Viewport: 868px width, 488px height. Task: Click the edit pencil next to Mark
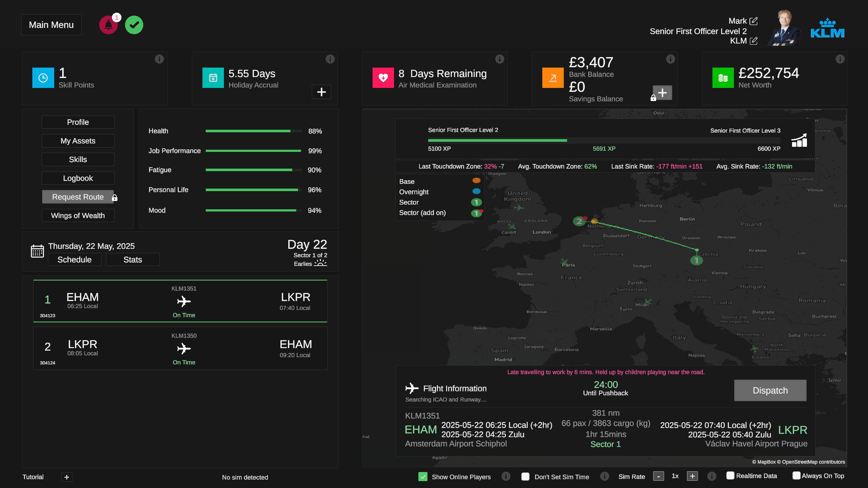[x=754, y=21]
